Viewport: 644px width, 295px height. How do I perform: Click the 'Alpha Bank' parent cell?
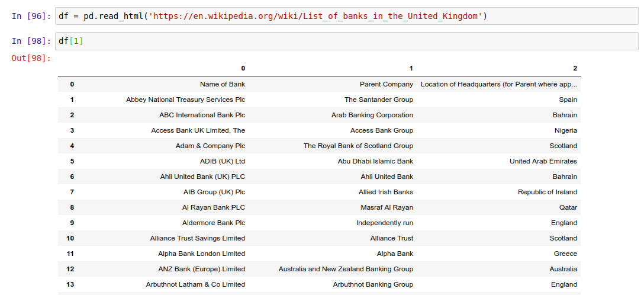coord(395,254)
